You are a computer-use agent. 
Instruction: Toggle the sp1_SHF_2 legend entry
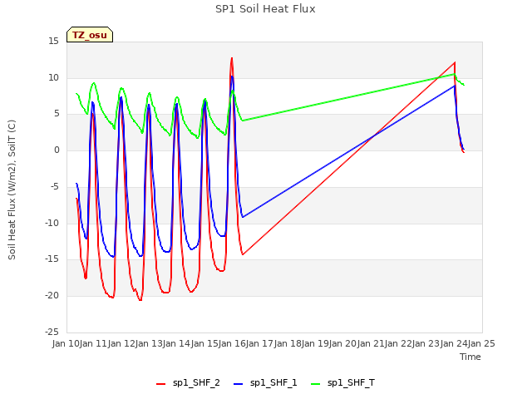click(188, 383)
